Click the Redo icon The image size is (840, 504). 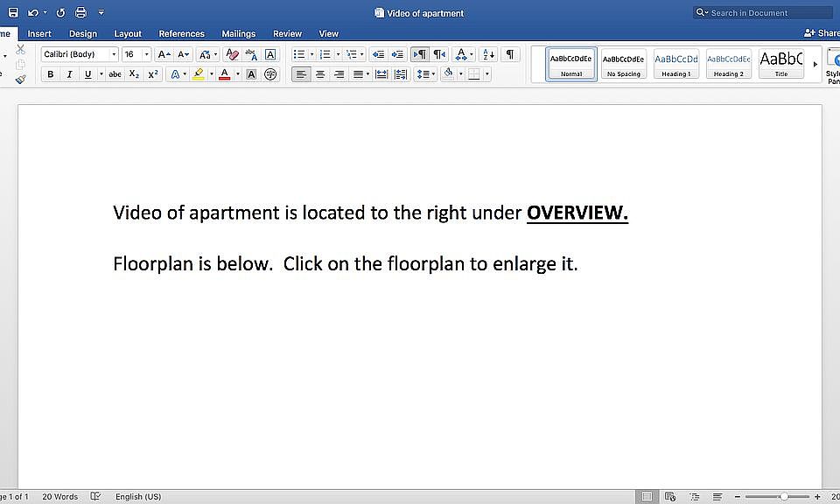(x=60, y=12)
